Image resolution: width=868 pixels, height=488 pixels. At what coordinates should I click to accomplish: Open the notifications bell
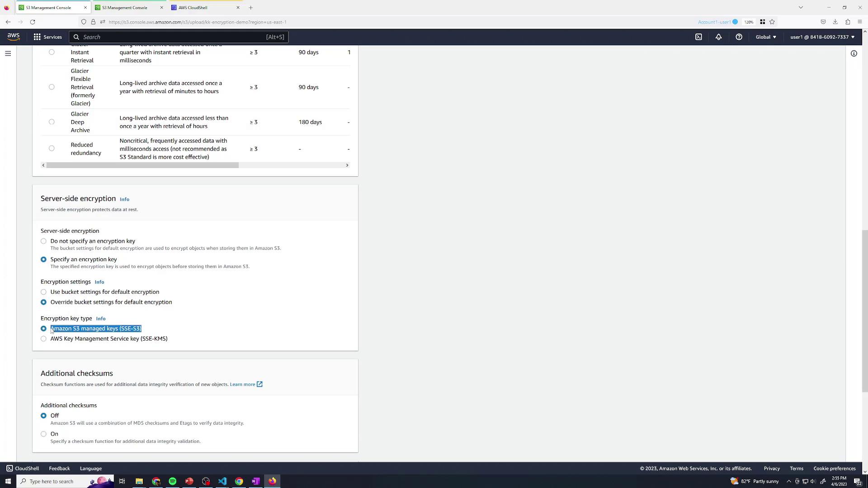[x=718, y=37]
